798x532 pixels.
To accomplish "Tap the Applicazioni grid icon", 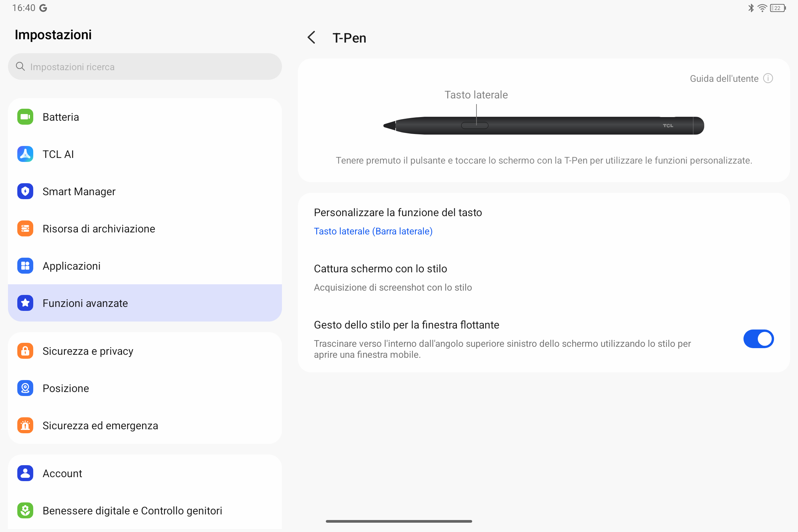I will tap(25, 266).
